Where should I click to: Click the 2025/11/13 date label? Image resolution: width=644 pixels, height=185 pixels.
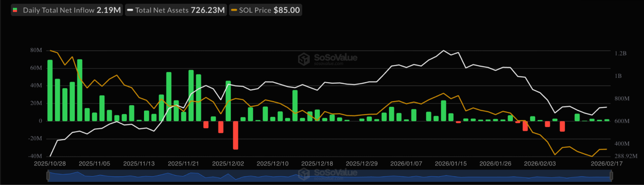coord(139,164)
